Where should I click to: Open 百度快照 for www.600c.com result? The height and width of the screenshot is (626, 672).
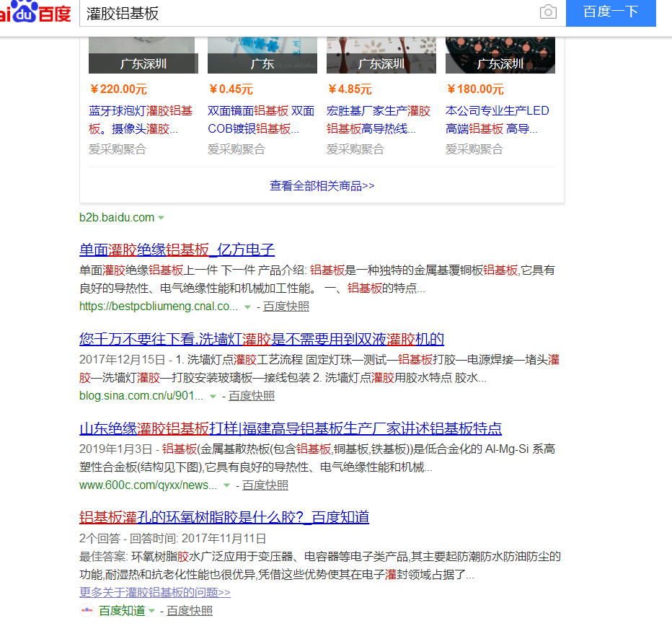pyautogui.click(x=265, y=485)
